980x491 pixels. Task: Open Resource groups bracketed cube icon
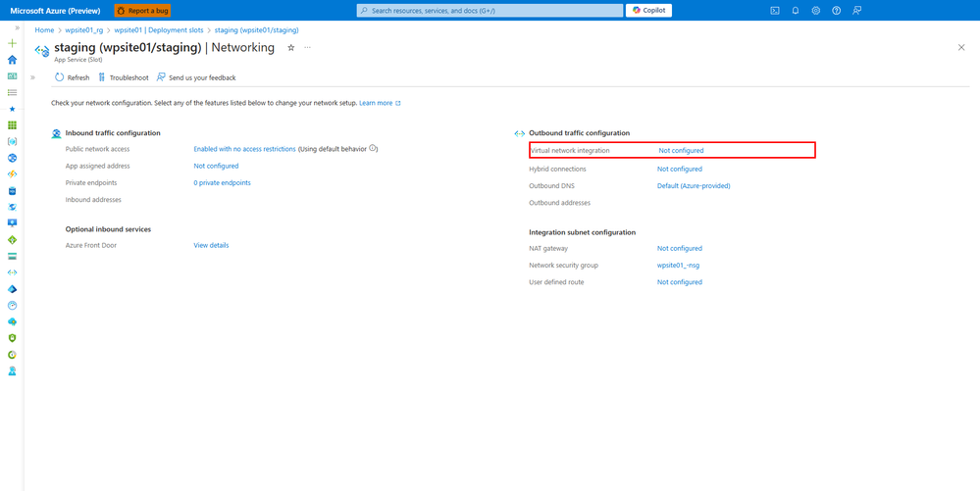coord(12,142)
